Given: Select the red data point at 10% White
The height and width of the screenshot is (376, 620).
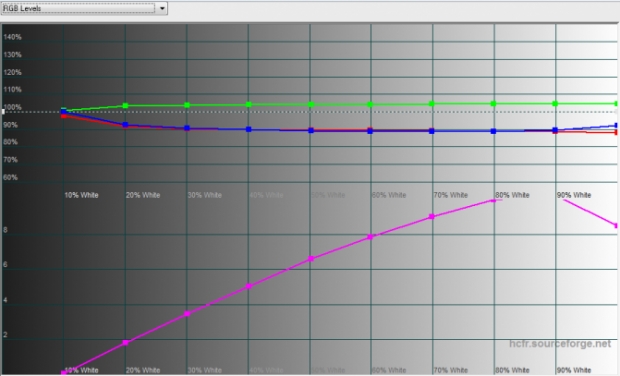Looking at the screenshot, I should point(64,116).
